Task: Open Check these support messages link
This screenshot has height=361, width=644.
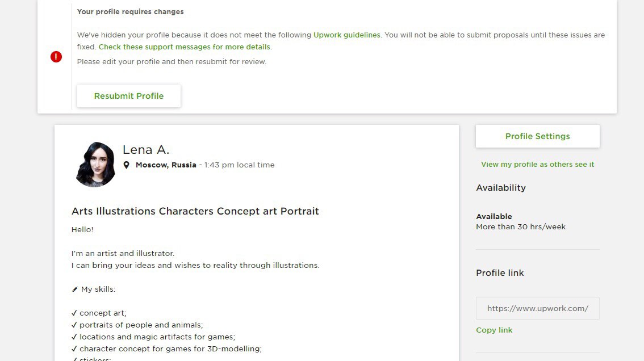Action: (185, 47)
